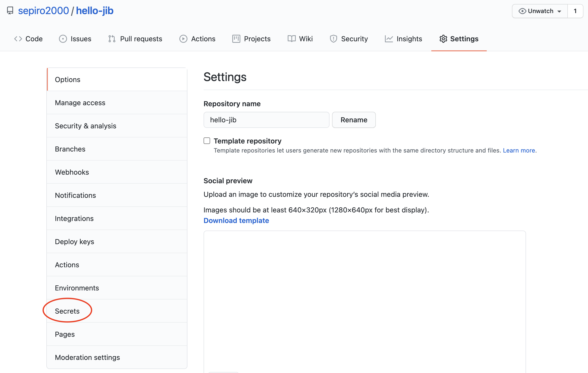Click the Code angle-brackets icon
This screenshot has width=588, height=373.
pos(18,39)
